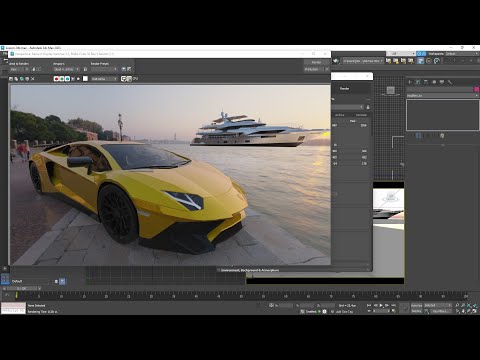Go to start of animation

[x=369, y=305]
